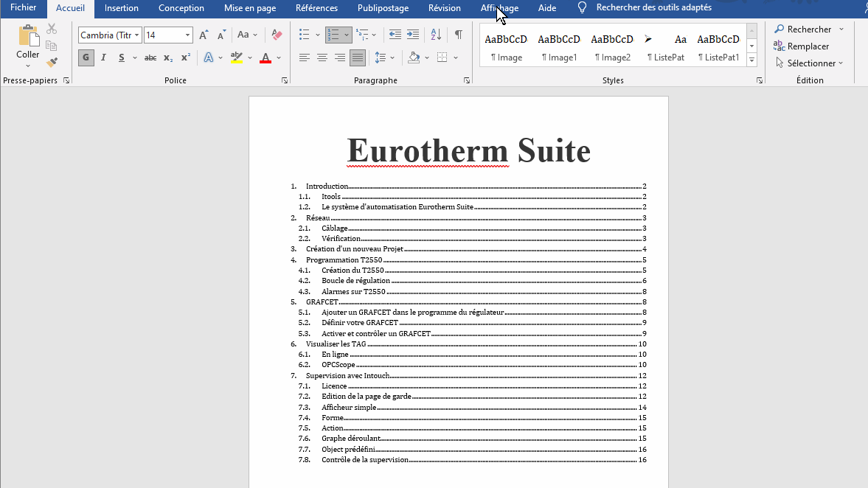868x488 pixels.
Task: Click the Format Painter brush icon
Action: [x=52, y=63]
